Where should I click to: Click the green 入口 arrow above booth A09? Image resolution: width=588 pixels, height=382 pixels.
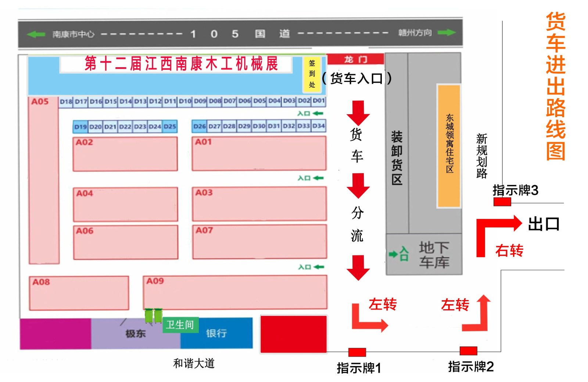pos(319,267)
